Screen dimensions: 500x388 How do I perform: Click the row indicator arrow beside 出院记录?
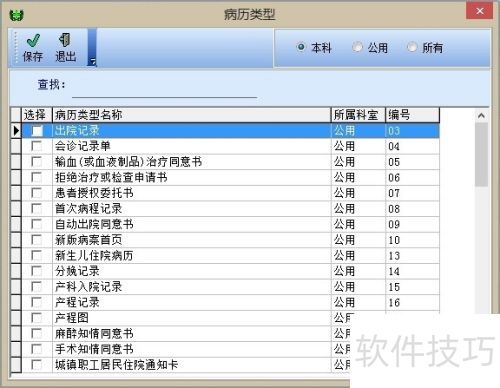click(16, 130)
